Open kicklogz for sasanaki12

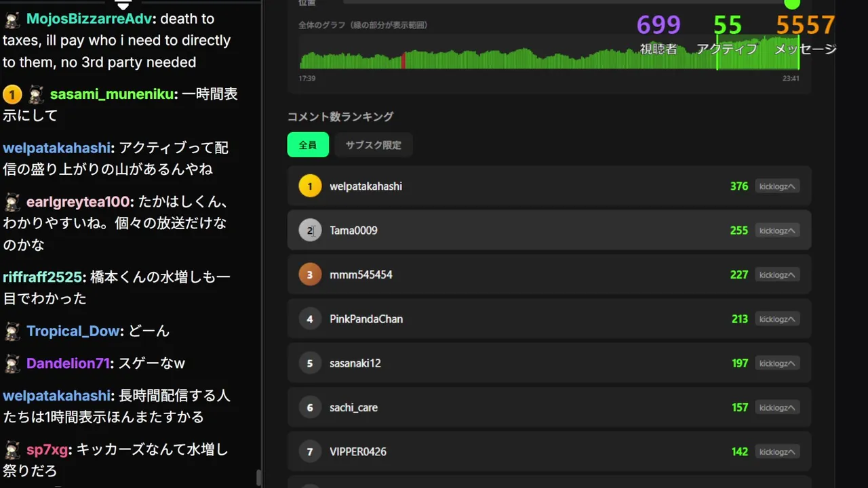click(x=777, y=363)
